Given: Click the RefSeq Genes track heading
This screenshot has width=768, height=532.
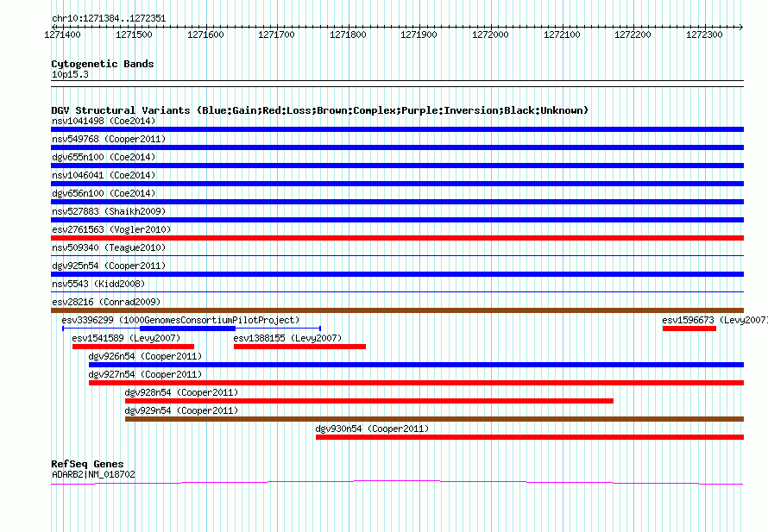Looking at the screenshot, I should point(88,464).
